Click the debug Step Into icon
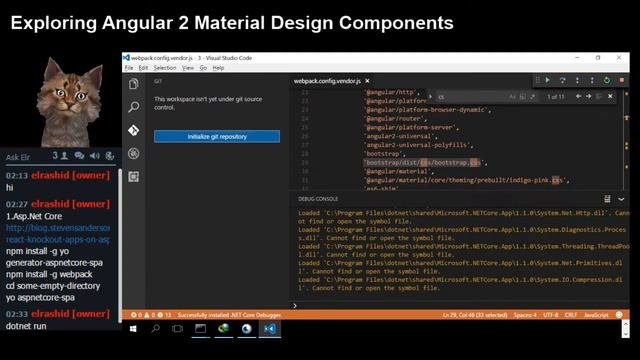640x360 pixels. (577, 80)
